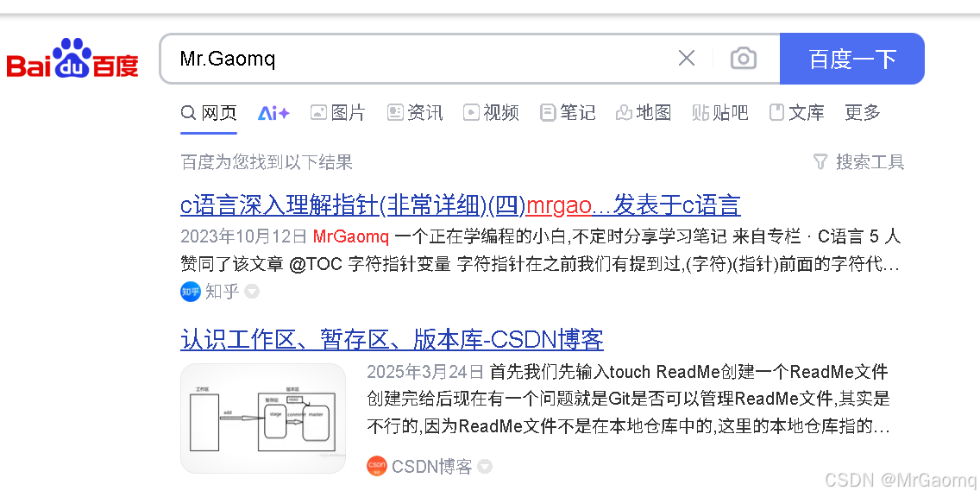Screen dimensions: 980x497
Task: Open image search via the camera icon
Action: pyautogui.click(x=743, y=58)
